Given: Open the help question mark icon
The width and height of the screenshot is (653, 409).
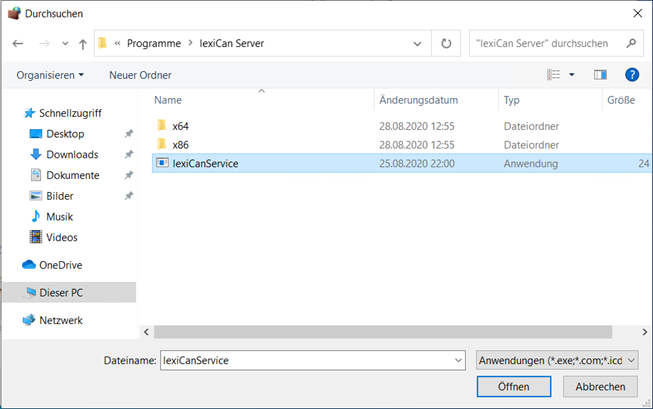Looking at the screenshot, I should coord(631,75).
